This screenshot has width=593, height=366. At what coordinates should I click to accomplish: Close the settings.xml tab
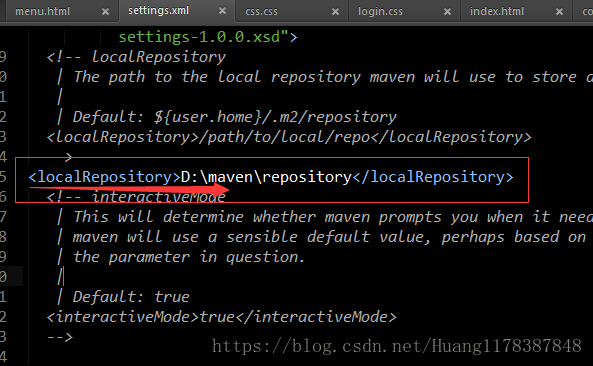click(222, 11)
